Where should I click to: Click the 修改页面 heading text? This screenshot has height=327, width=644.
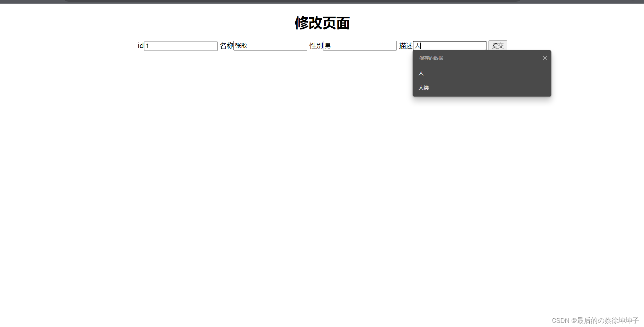tap(322, 23)
